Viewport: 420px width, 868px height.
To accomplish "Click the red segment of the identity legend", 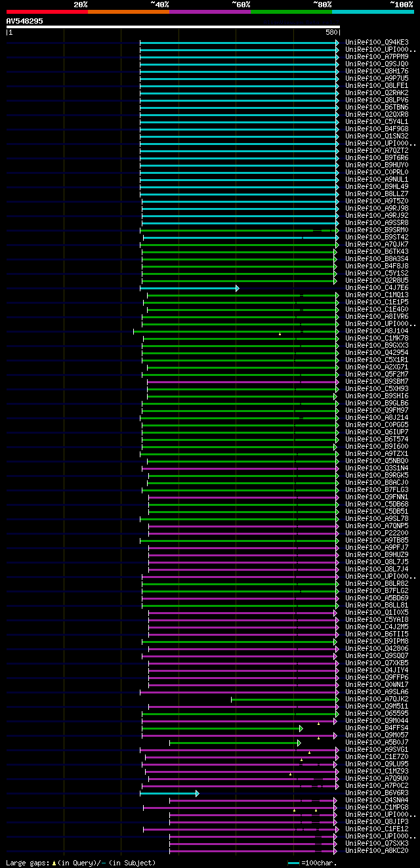I will pyautogui.click(x=47, y=12).
